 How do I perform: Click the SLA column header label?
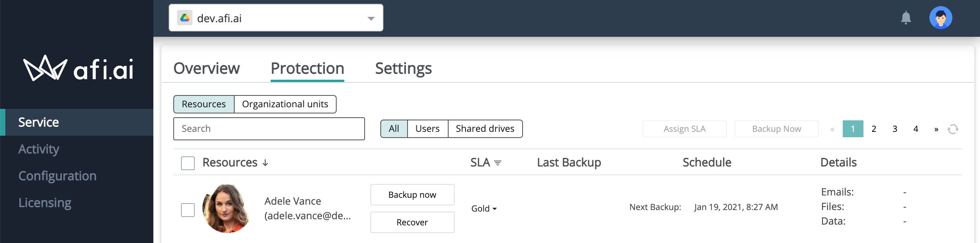[480, 163]
